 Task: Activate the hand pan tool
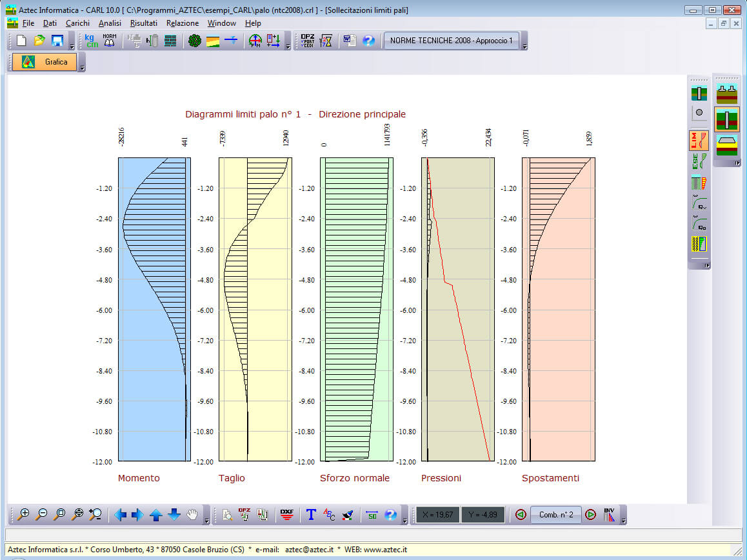192,514
